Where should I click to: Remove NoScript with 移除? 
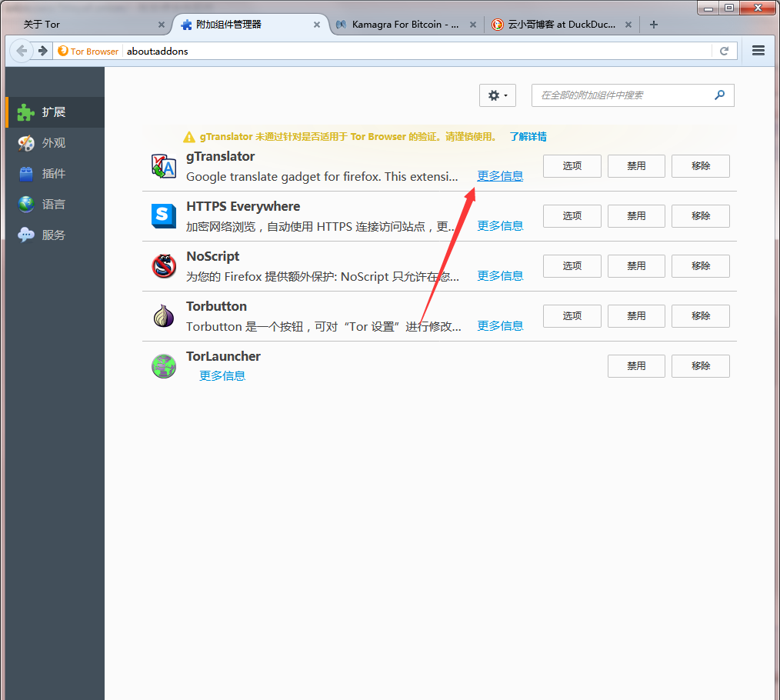(x=701, y=266)
